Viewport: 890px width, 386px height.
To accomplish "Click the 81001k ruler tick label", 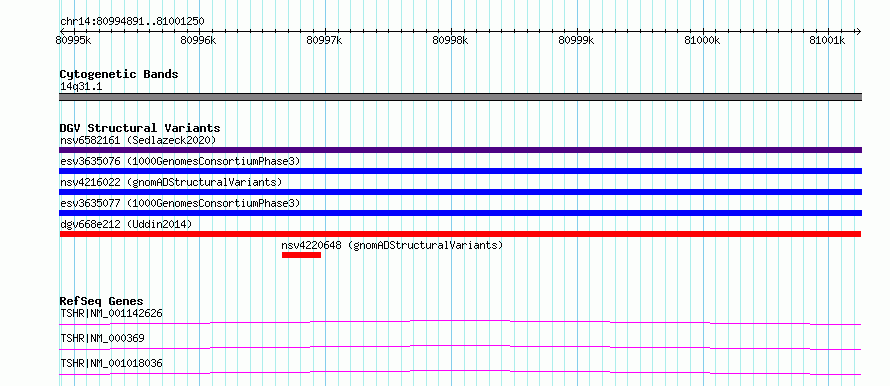I will coord(828,40).
